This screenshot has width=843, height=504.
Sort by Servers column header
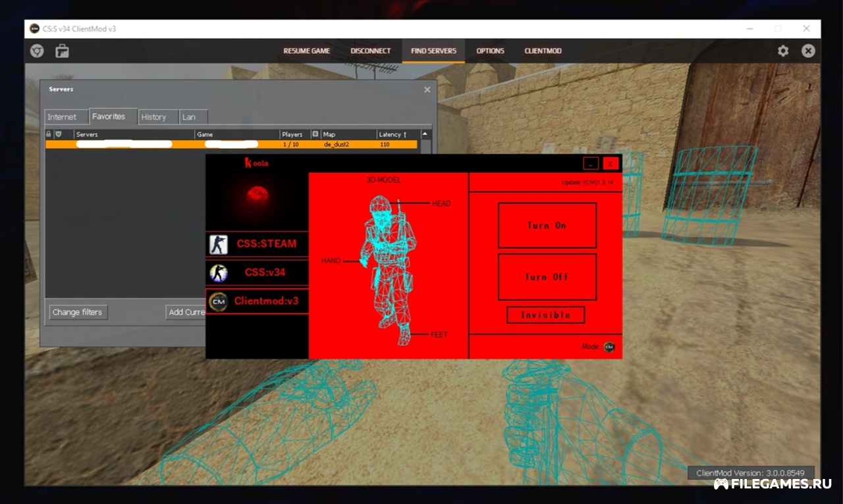(x=134, y=134)
